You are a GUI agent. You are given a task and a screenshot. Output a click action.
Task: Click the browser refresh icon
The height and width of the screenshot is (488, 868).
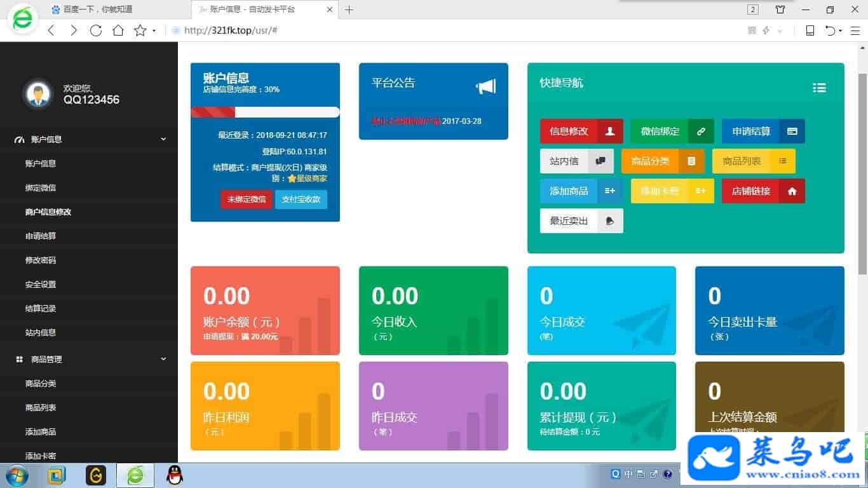(96, 30)
